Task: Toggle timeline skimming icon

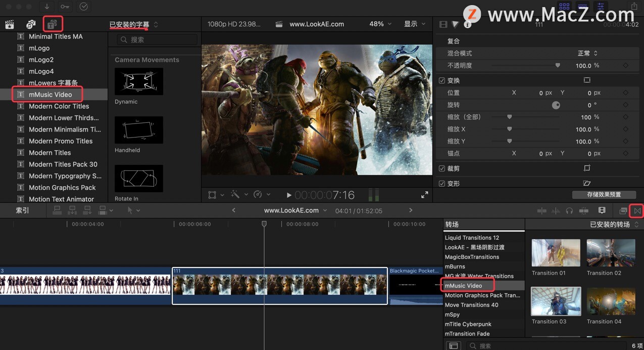Action: 542,210
